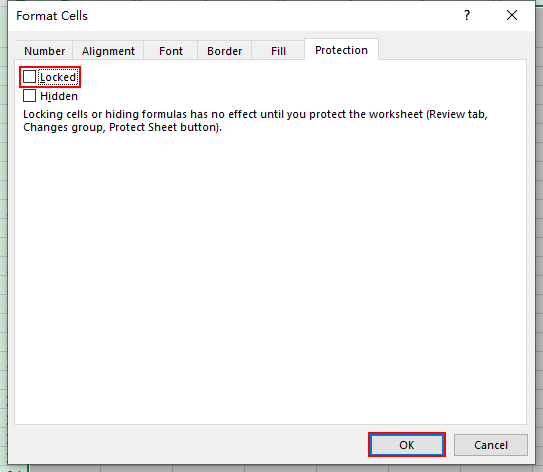
Task: Show the Fill tab
Action: tap(278, 51)
